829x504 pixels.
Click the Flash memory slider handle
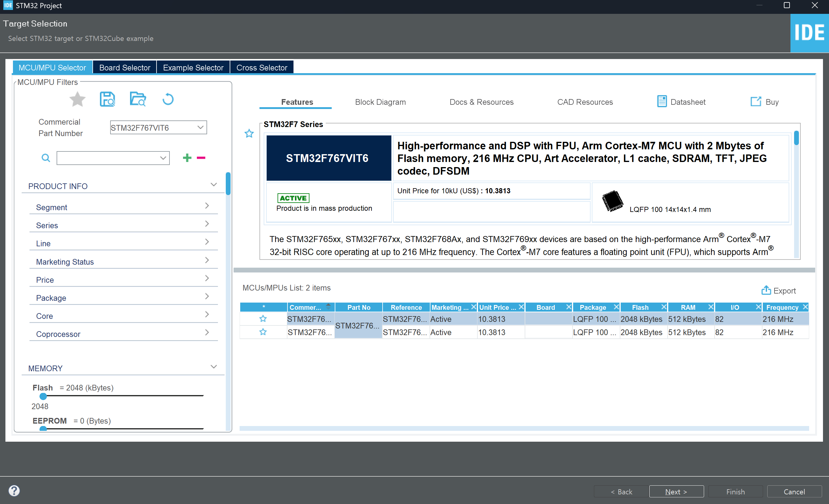click(43, 396)
